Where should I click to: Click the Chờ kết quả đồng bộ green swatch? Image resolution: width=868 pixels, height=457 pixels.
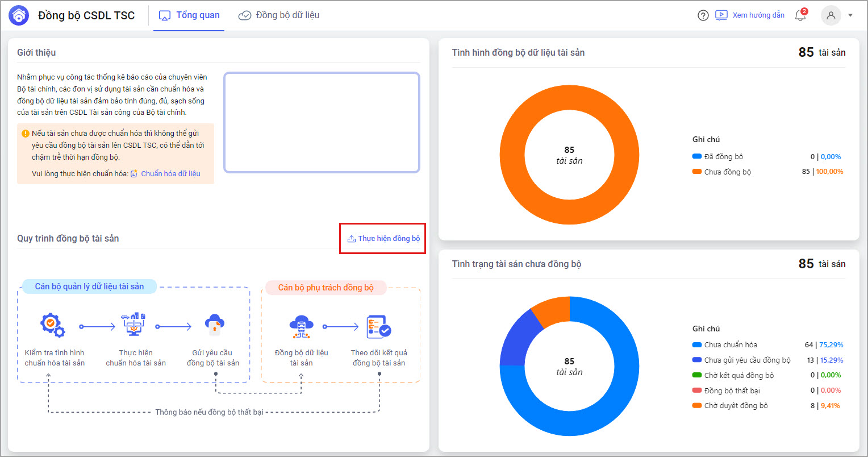pos(697,375)
